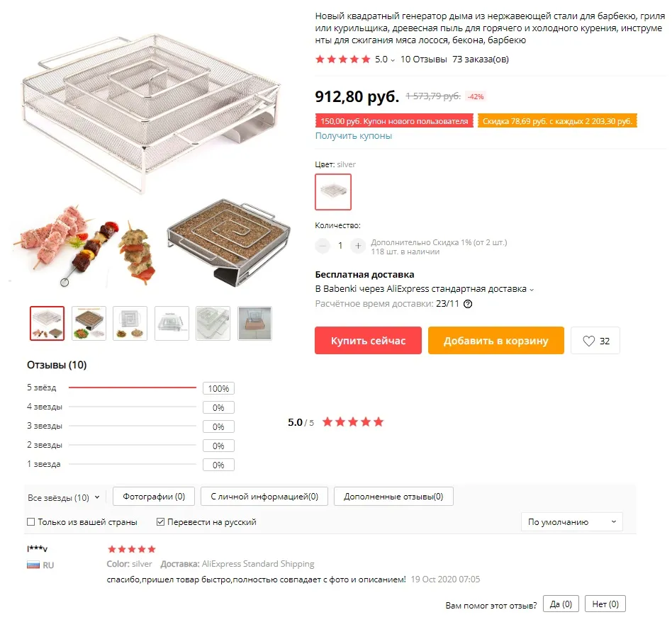Filter reviews by 'Фотографии (0)'

point(154,497)
